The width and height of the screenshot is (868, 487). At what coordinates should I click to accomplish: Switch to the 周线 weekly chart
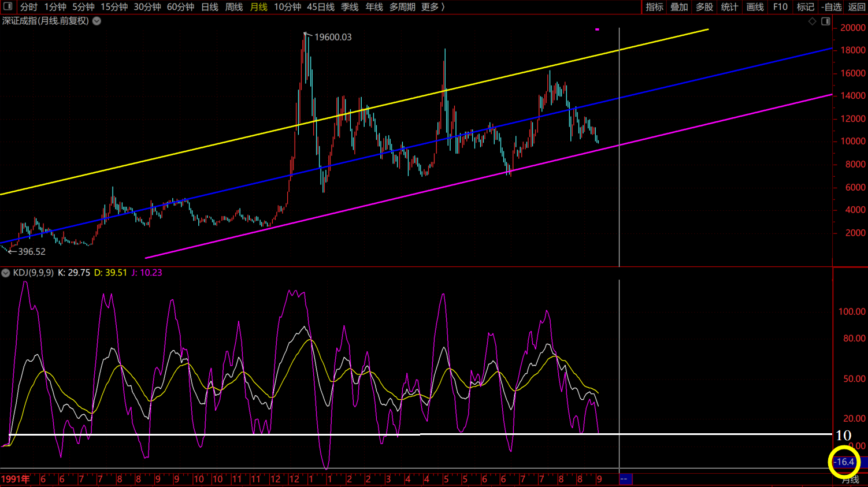pyautogui.click(x=234, y=7)
